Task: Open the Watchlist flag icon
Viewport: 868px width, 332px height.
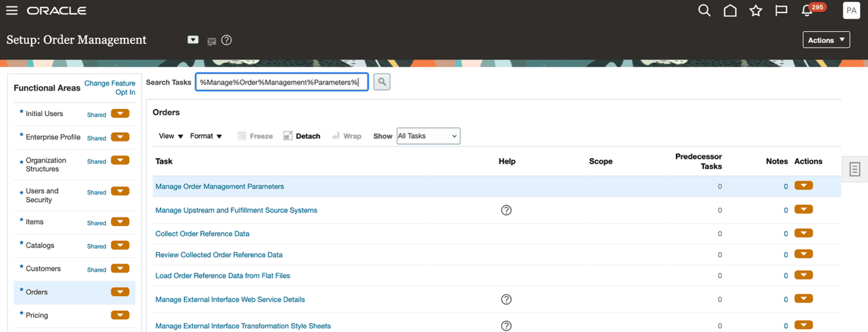Action: (781, 11)
